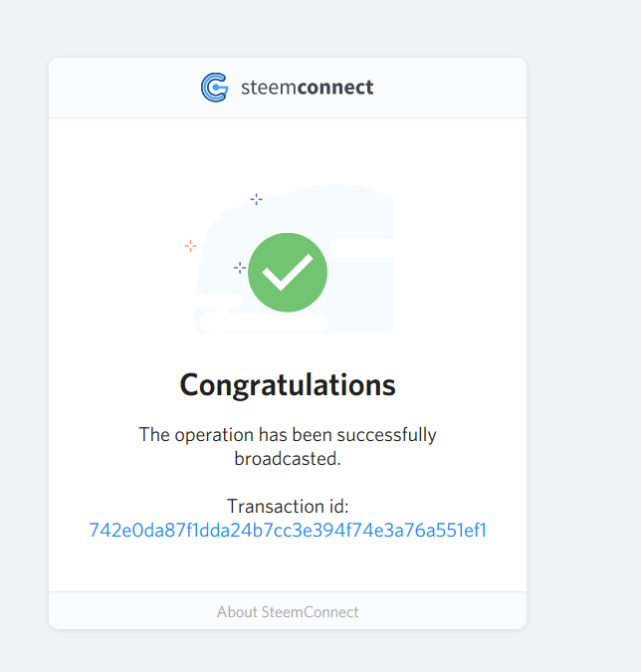The height and width of the screenshot is (672, 641).
Task: Click the "Transaction id:" label
Action: [x=288, y=506]
